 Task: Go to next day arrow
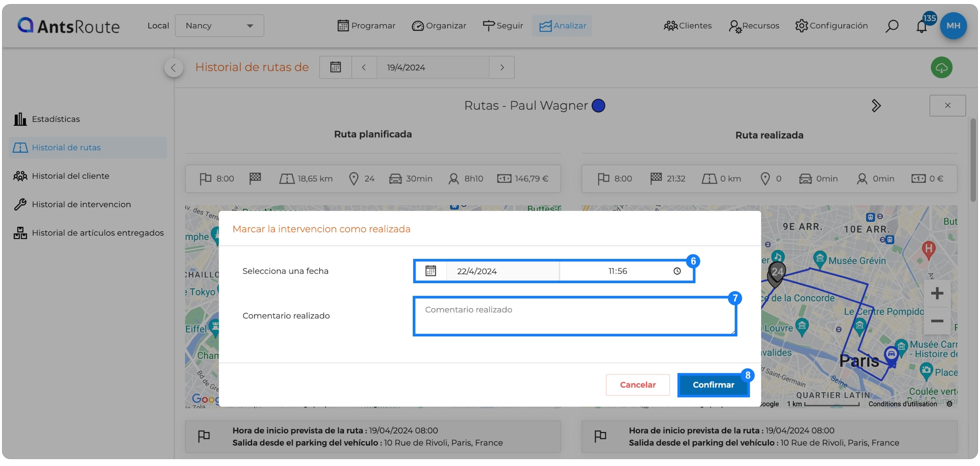(x=502, y=67)
